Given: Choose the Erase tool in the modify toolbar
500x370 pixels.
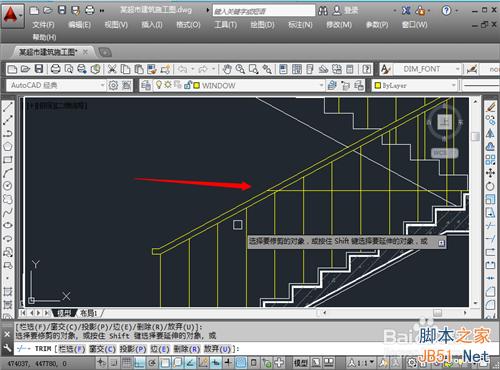Looking at the screenshot, I should 490,107.
